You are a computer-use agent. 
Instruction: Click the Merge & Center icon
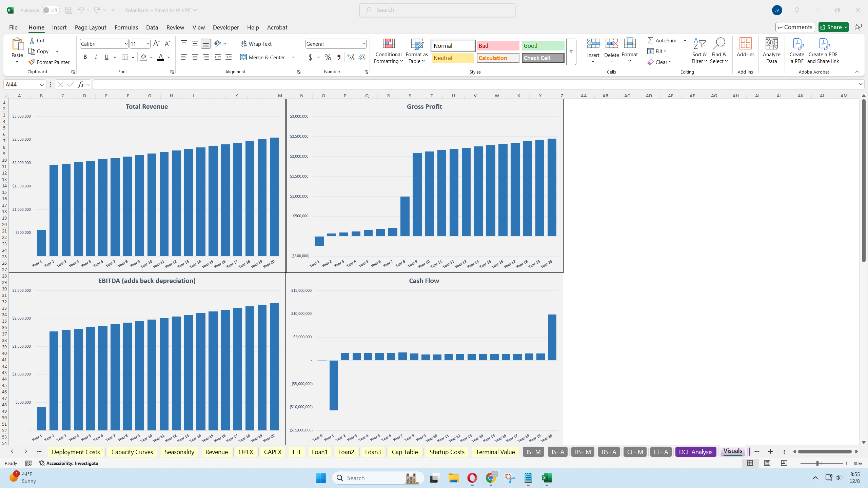[x=244, y=57]
